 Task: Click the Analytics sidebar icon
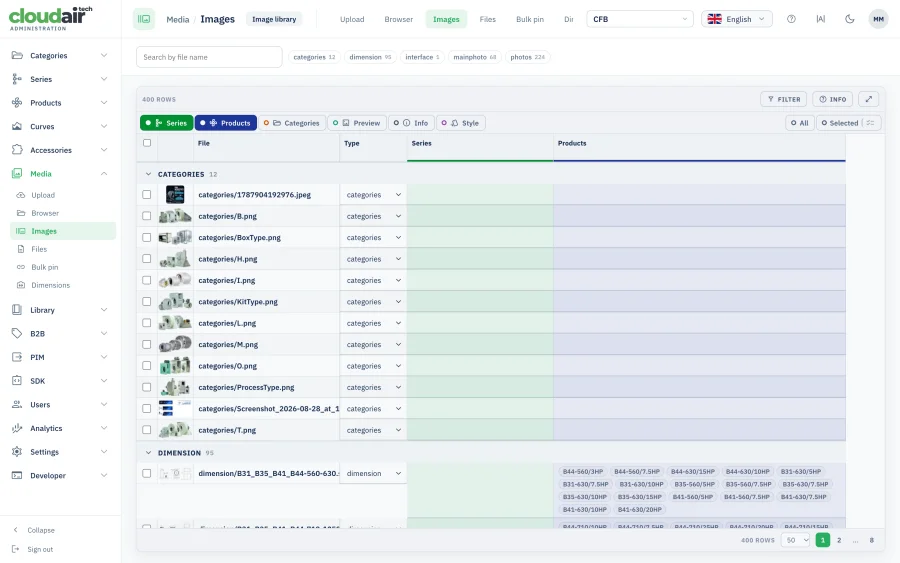click(x=17, y=428)
